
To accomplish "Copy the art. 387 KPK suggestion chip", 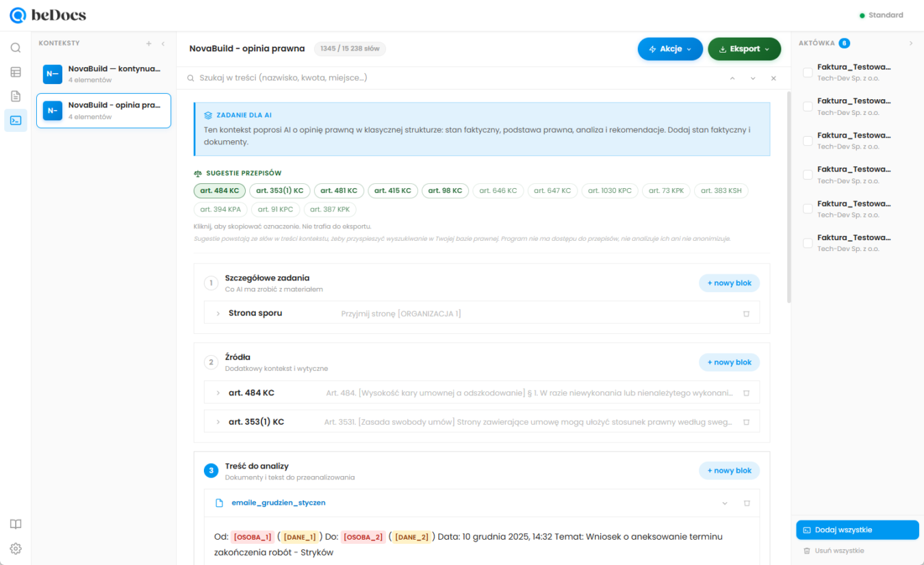I will click(330, 209).
